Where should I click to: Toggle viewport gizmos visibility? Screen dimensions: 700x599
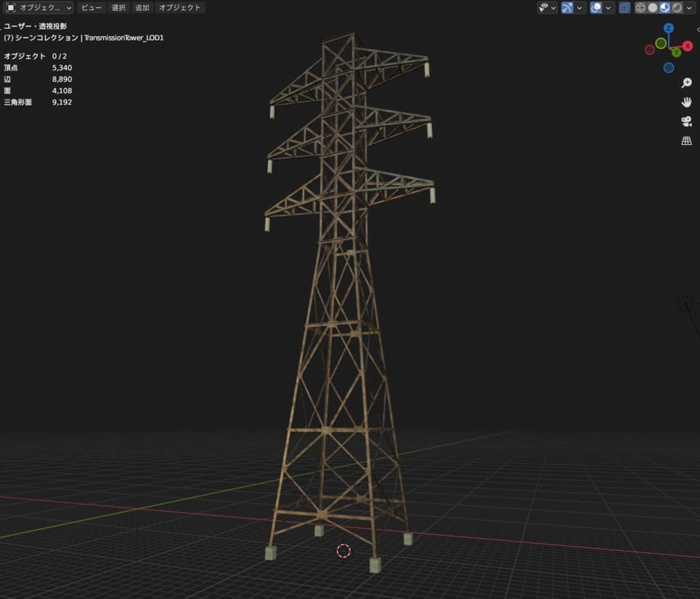click(567, 8)
